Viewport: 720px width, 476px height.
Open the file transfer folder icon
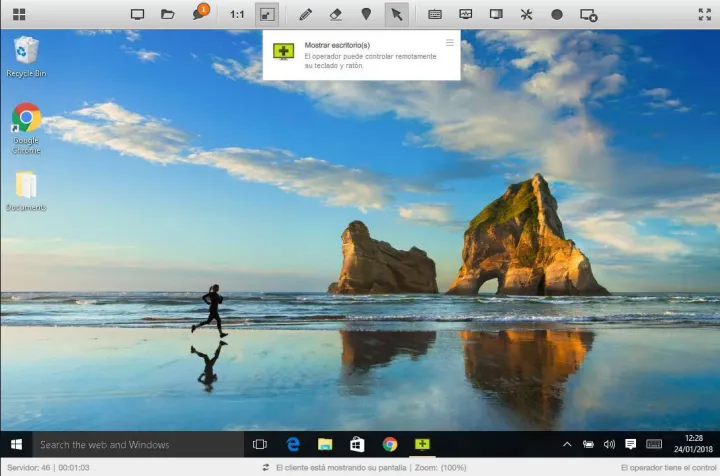tap(168, 15)
